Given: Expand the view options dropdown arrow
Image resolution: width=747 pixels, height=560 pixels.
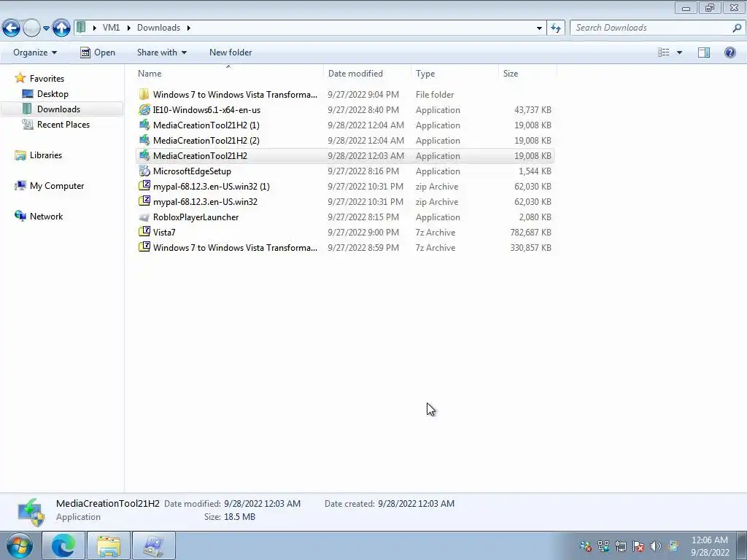Looking at the screenshot, I should click(x=679, y=52).
